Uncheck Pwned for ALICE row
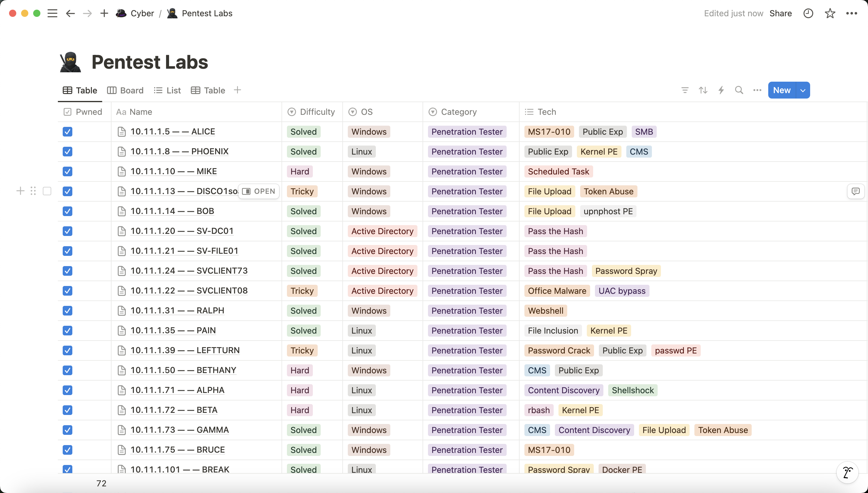Screen dimensions: 868x493 pos(68,132)
